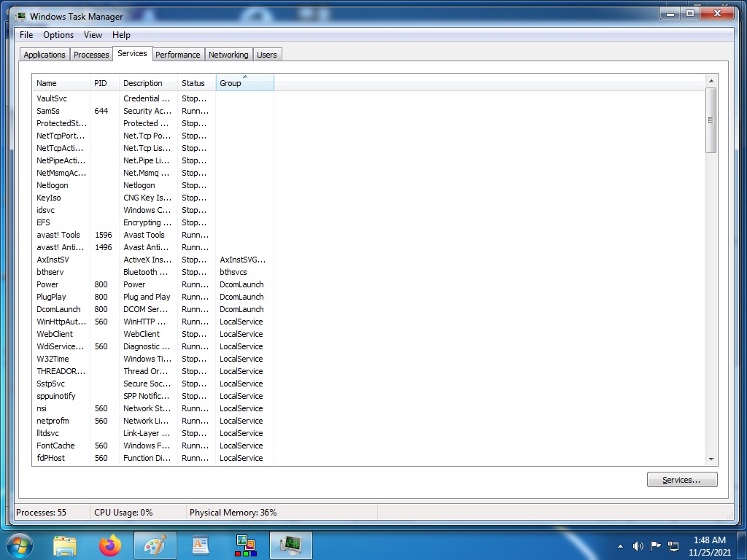The image size is (747, 560).
Task: Select the fdPHost service
Action: (50, 458)
